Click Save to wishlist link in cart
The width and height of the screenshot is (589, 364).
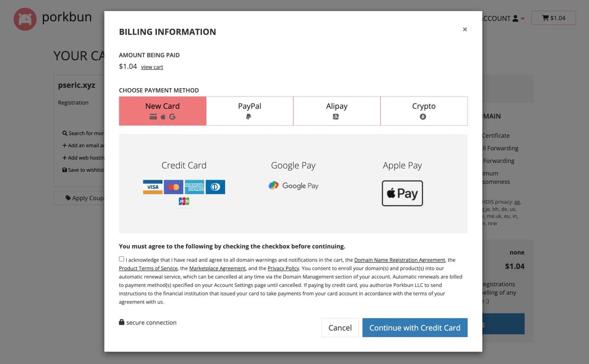[x=83, y=170]
